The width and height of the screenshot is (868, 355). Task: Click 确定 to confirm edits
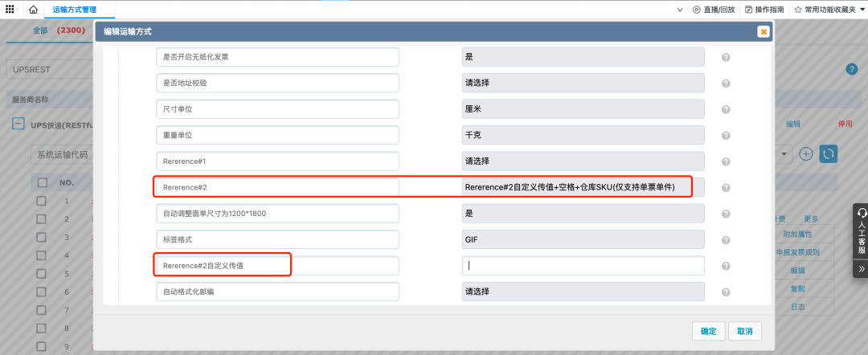coord(709,331)
